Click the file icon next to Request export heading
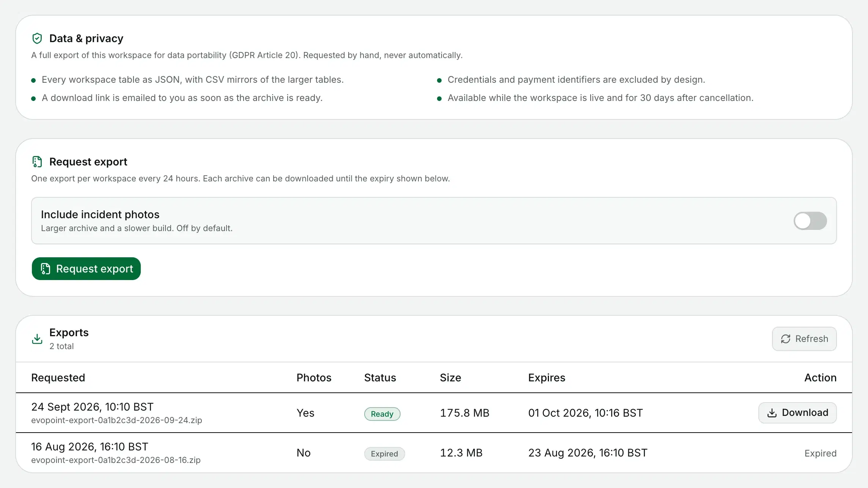 (37, 162)
